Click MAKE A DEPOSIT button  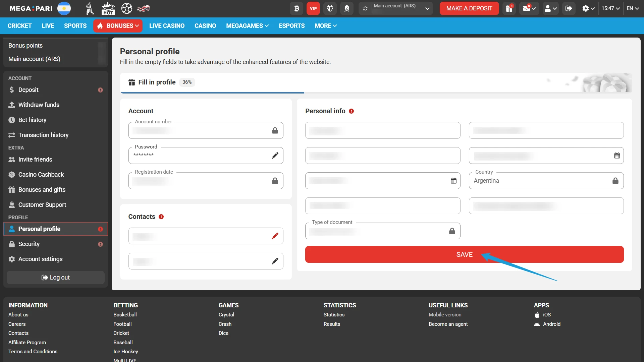point(469,8)
